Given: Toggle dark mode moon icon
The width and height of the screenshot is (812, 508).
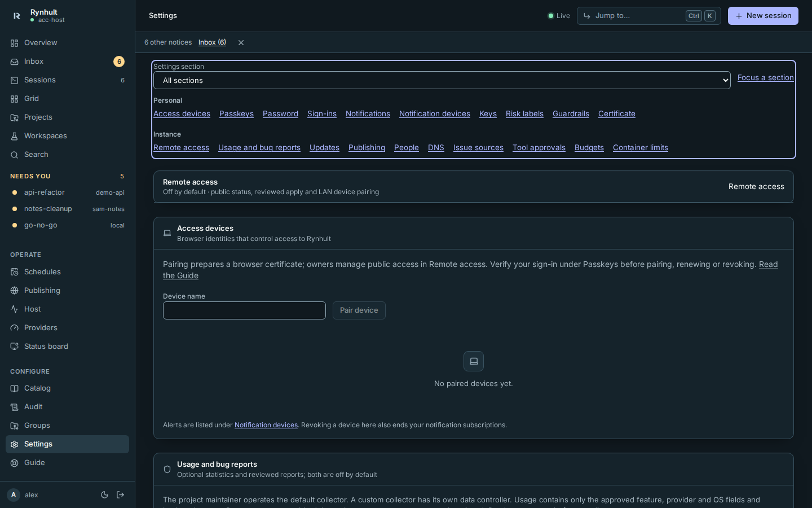Looking at the screenshot, I should pos(104,495).
